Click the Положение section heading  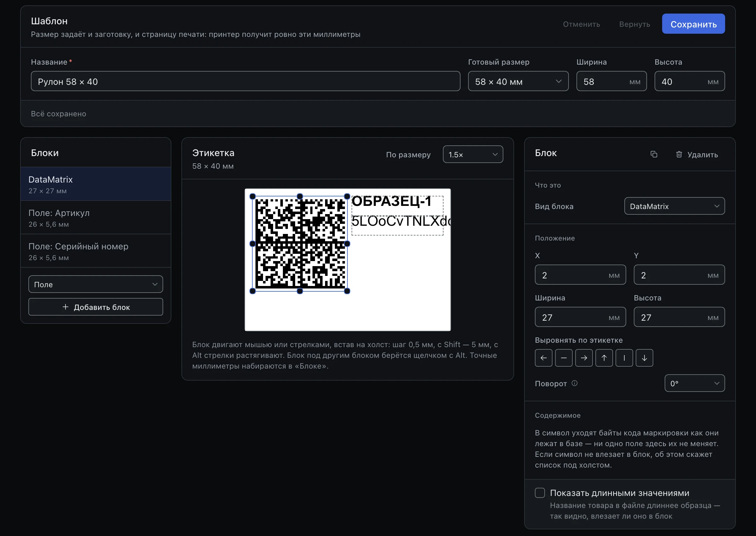[554, 238]
